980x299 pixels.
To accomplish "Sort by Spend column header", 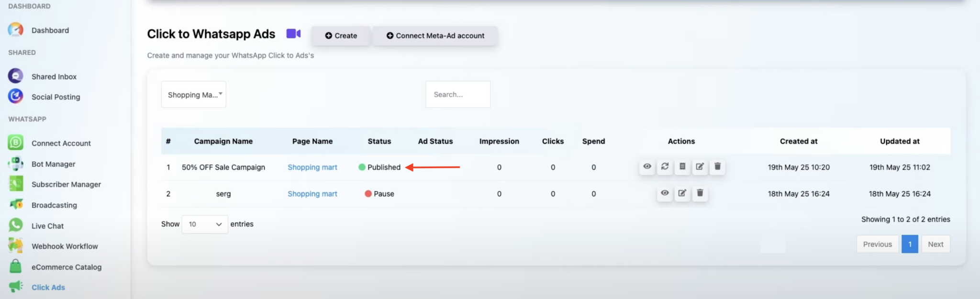I will pos(593,141).
